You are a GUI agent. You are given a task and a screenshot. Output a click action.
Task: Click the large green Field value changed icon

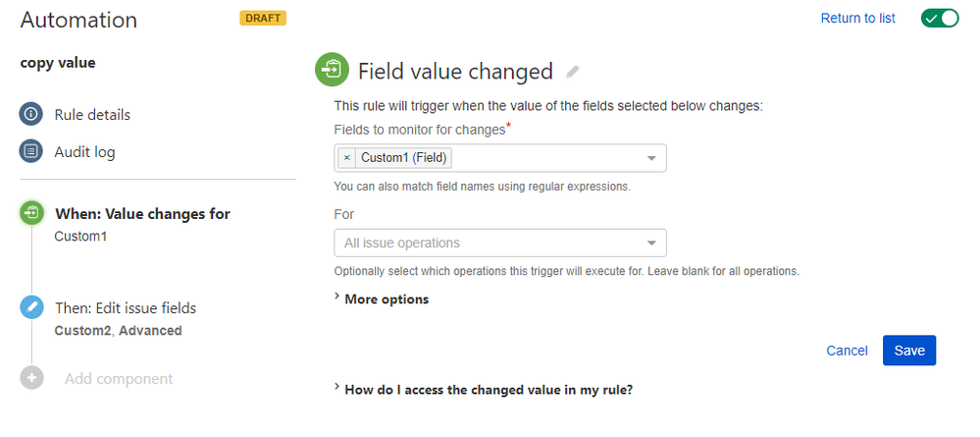click(332, 70)
